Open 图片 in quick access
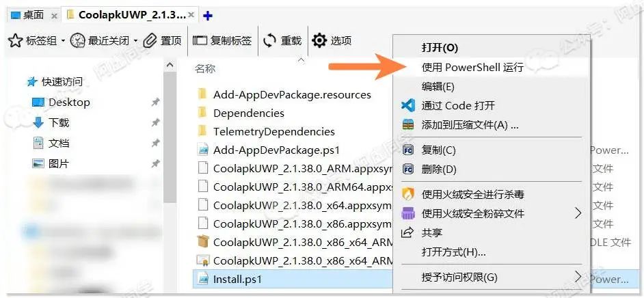 point(59,164)
